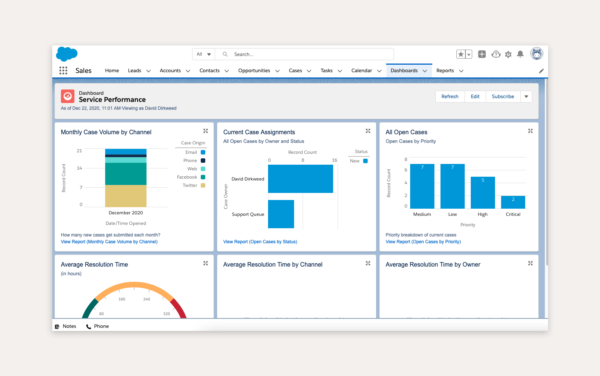This screenshot has width=600, height=376.
Task: Click the Twitter legend color swatch
Action: tap(203, 186)
